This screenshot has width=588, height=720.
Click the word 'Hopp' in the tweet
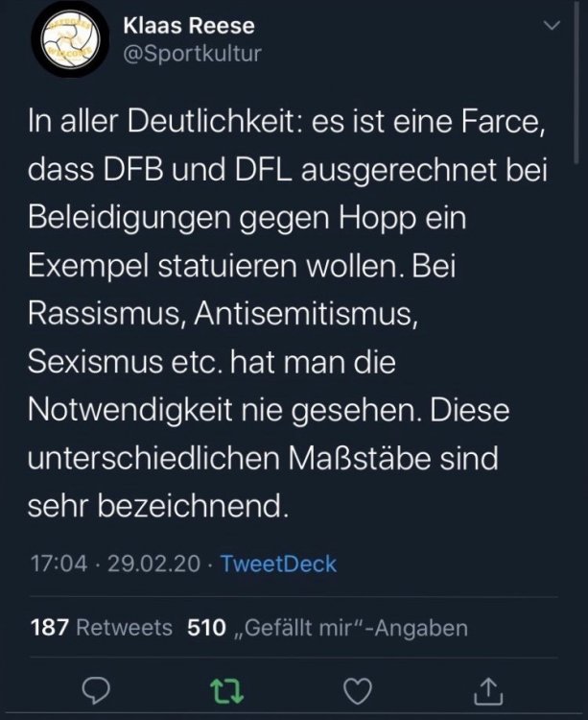click(x=378, y=218)
